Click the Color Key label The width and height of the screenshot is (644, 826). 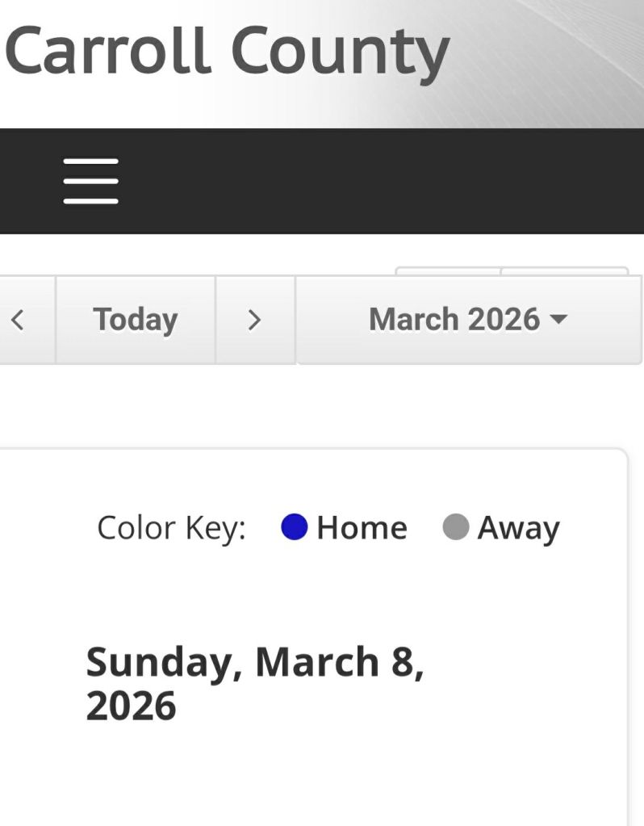171,528
